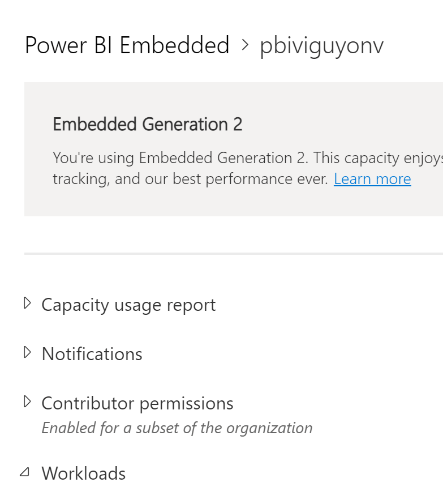The width and height of the screenshot is (443, 504).
Task: Click the breadcrumb chevron separator
Action: (245, 45)
